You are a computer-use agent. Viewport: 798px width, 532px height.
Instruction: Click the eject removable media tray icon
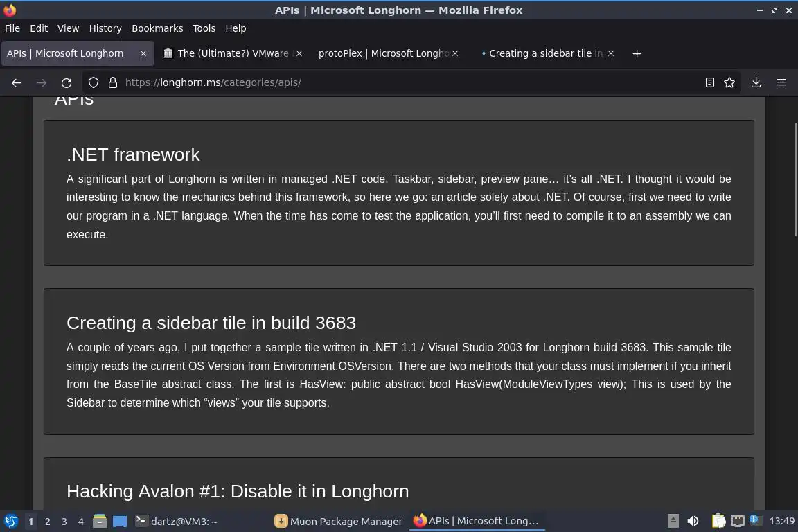673,521
